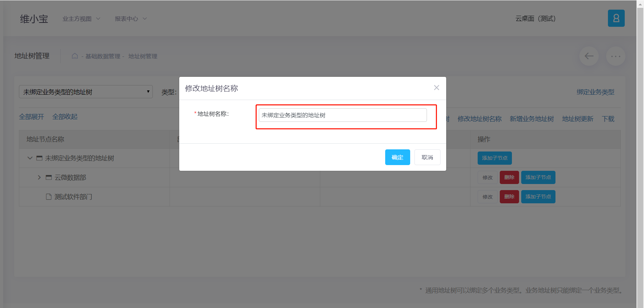Click the 全部展开 link
Viewport: 644px width, 308px height.
coord(31,117)
